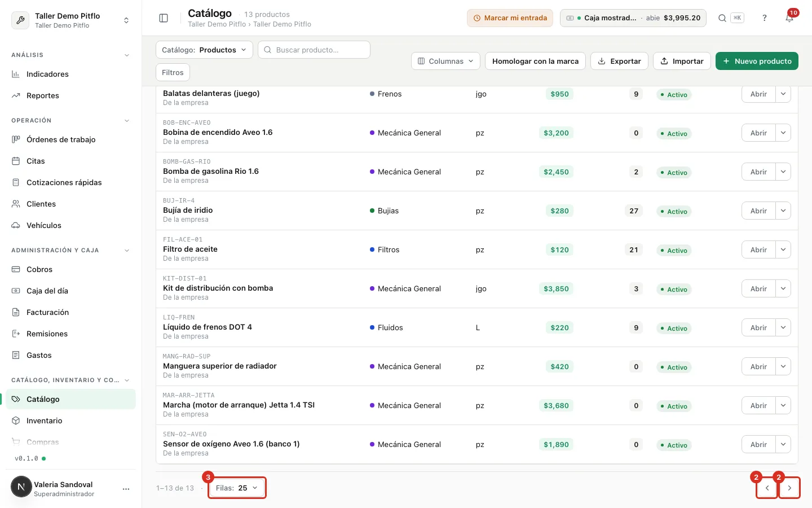This screenshot has height=508, width=812.
Task: Open Indicadores in the sidebar
Action: coord(70,74)
